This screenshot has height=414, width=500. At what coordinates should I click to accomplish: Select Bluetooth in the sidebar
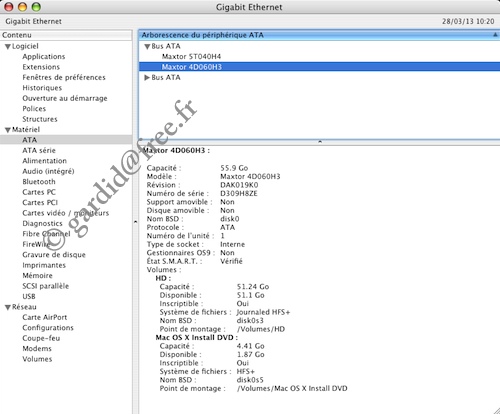[39, 181]
